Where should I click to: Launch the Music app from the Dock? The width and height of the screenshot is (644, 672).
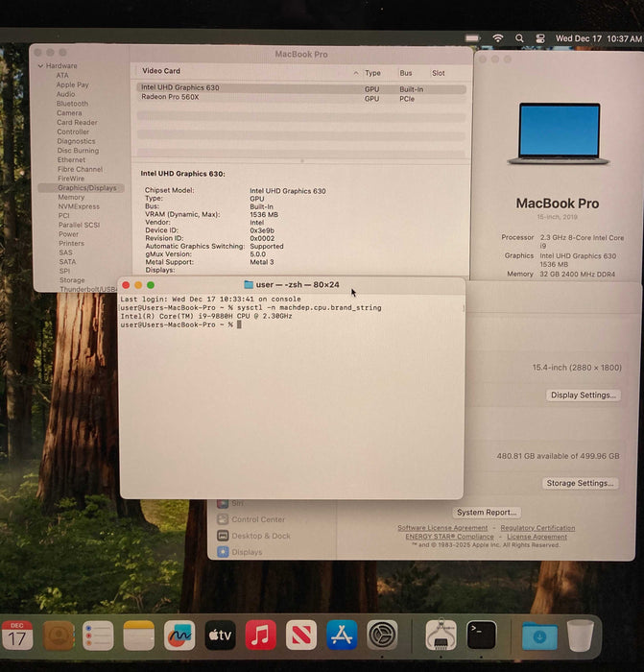pos(260,636)
